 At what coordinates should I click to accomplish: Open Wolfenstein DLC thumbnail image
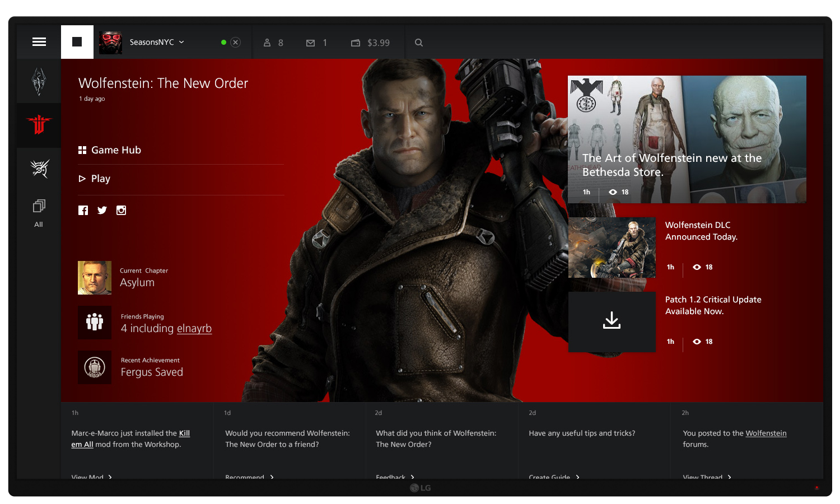coord(612,248)
